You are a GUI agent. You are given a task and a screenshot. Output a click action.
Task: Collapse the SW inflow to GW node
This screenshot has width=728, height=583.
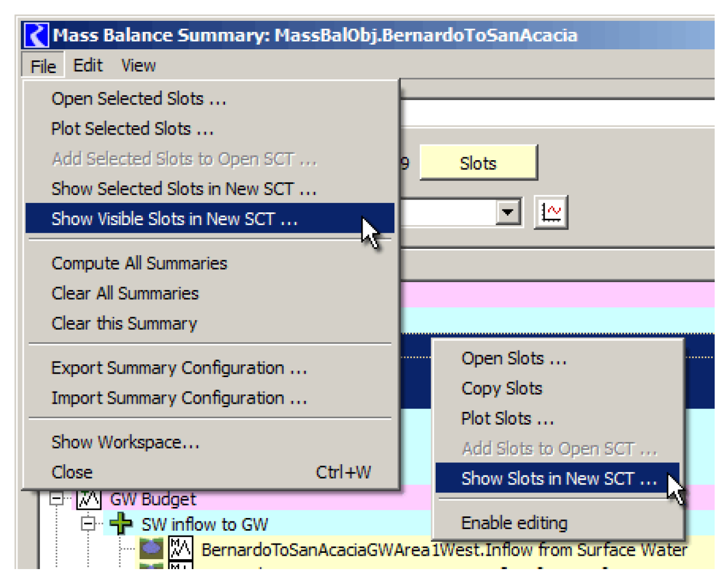(88, 524)
